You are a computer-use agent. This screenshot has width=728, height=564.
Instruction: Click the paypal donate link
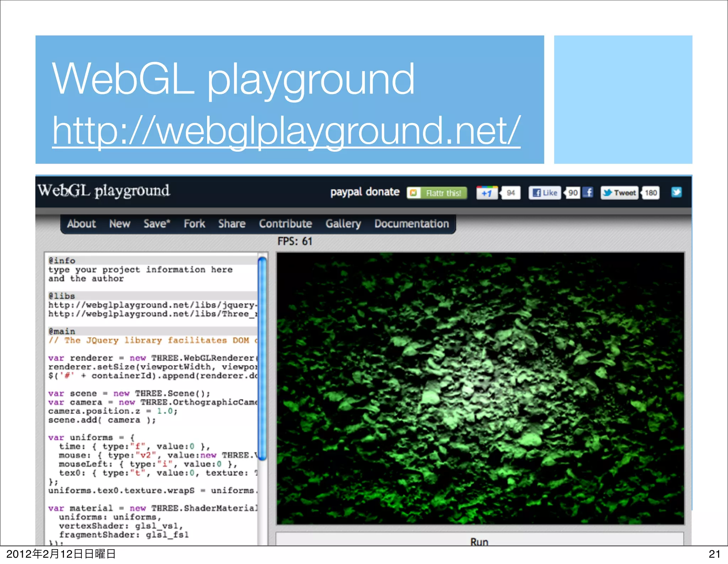pyautogui.click(x=365, y=192)
